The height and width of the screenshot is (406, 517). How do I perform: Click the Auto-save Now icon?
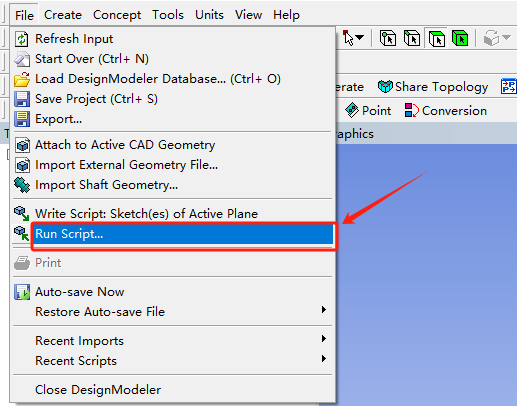(22, 292)
